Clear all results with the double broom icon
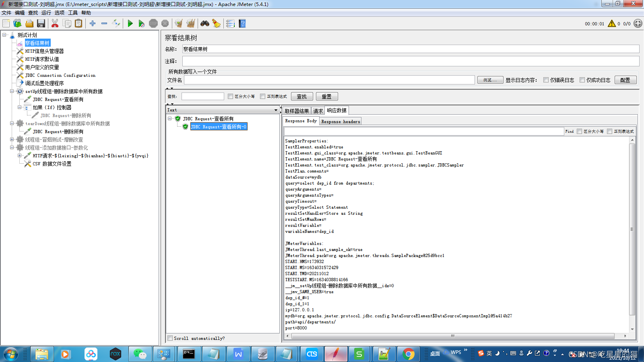Image resolution: width=644 pixels, height=362 pixels. click(191, 23)
